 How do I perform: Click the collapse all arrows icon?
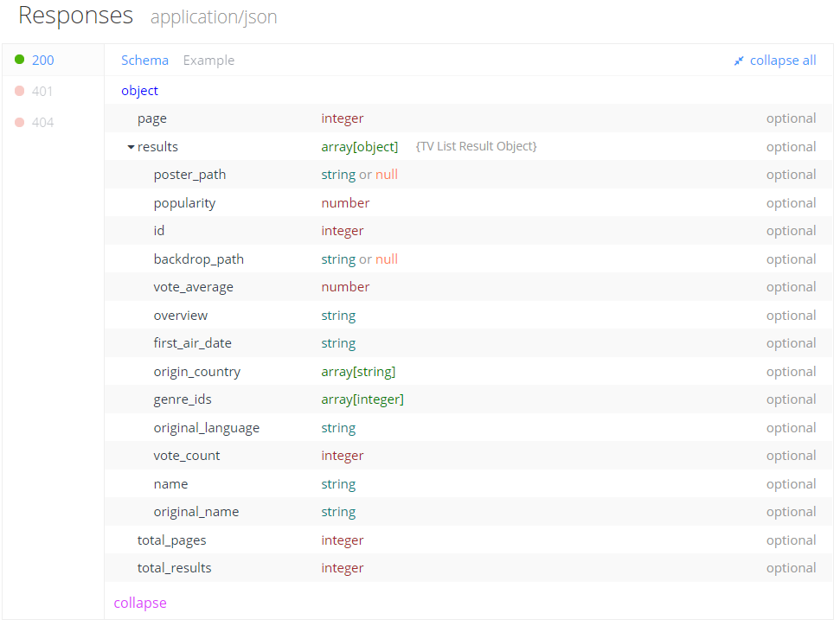(x=739, y=61)
